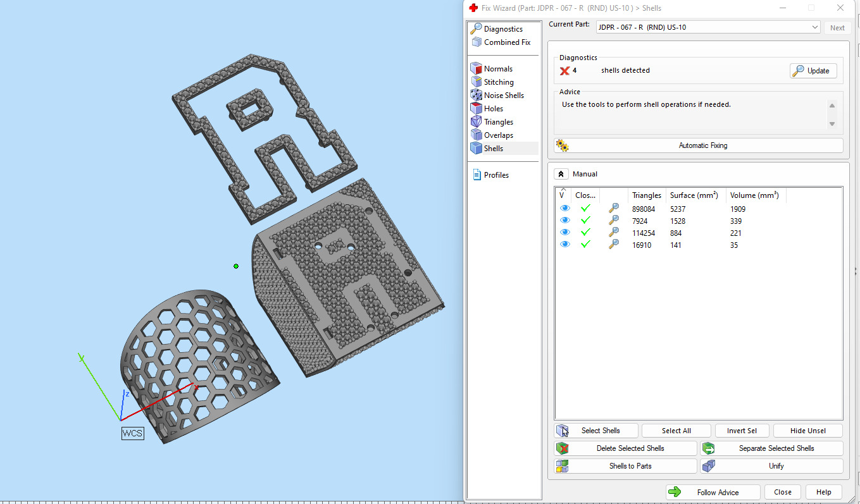Open the Current Part dropdown

(x=708, y=27)
